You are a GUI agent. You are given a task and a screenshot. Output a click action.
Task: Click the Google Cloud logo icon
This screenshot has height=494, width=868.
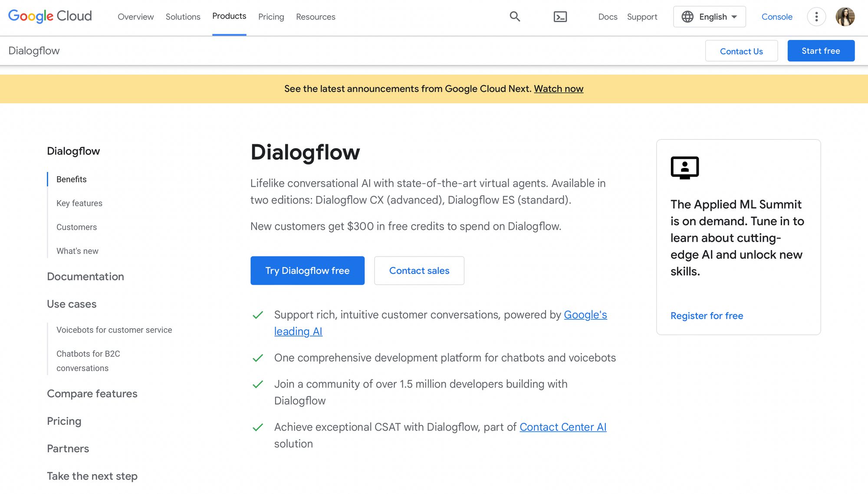[x=50, y=16]
